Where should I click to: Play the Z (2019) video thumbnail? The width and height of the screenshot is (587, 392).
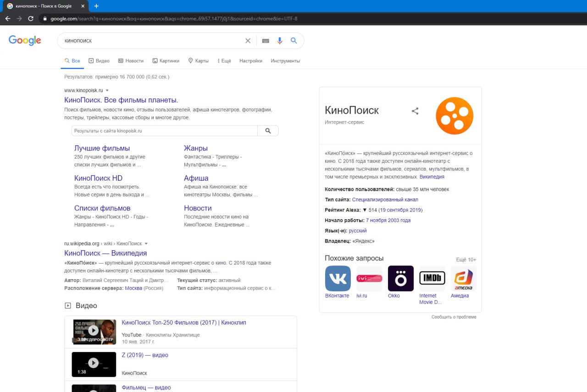point(94,364)
